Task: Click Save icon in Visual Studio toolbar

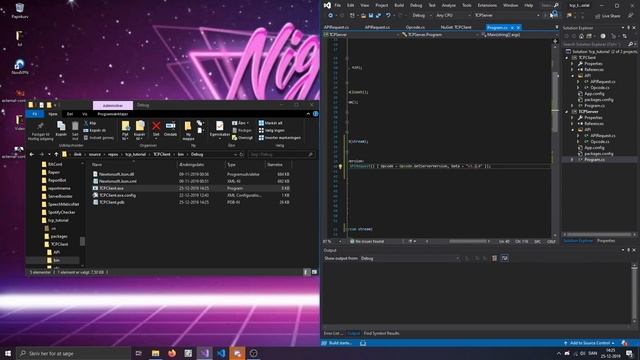Action: click(x=371, y=16)
